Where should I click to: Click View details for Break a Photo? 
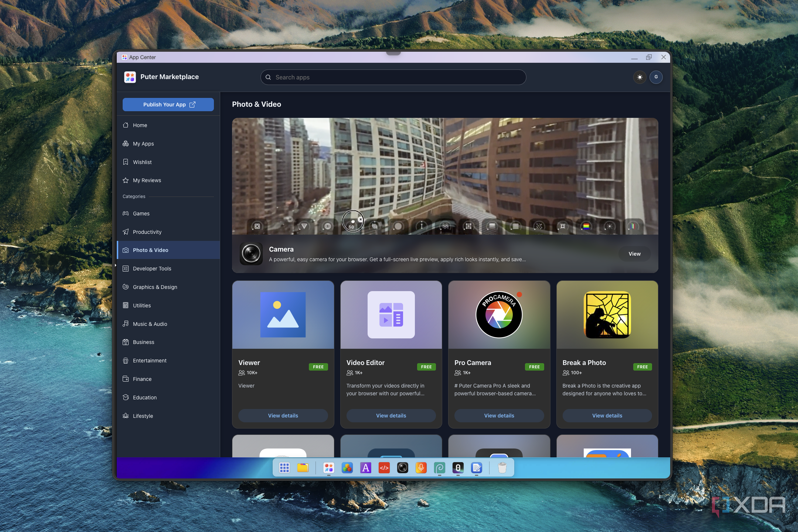[x=607, y=416]
